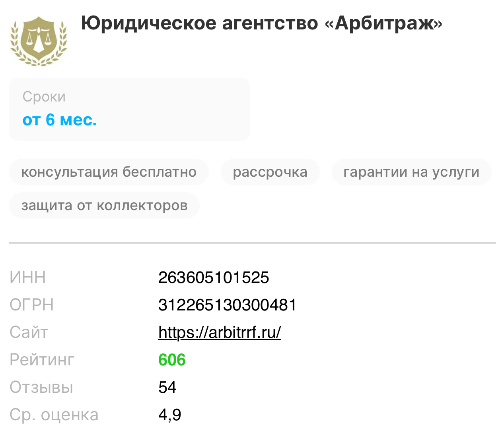The width and height of the screenshot is (504, 439).
Task: Select the «защита от коллекторов» tag
Action: (104, 205)
